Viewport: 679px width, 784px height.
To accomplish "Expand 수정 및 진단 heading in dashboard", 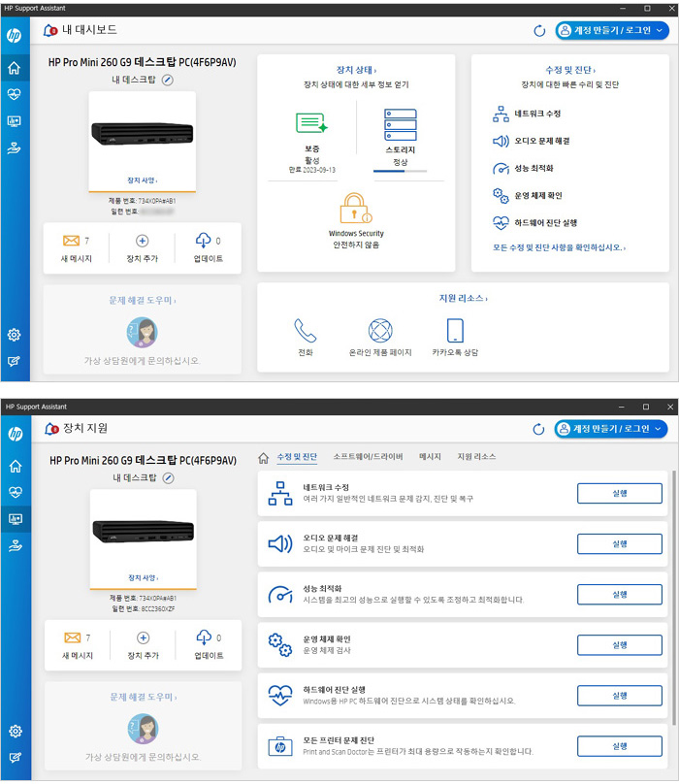I will [570, 70].
